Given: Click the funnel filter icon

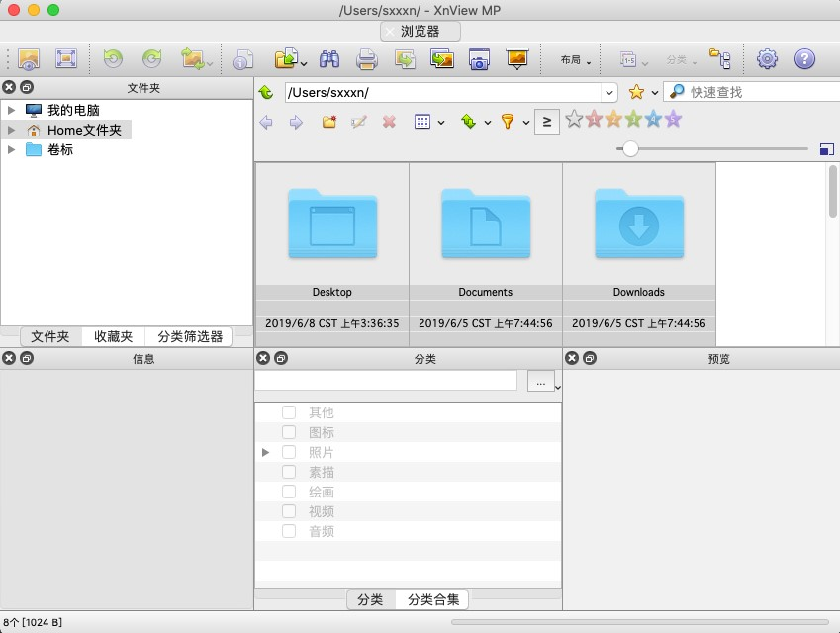Looking at the screenshot, I should pos(508,122).
